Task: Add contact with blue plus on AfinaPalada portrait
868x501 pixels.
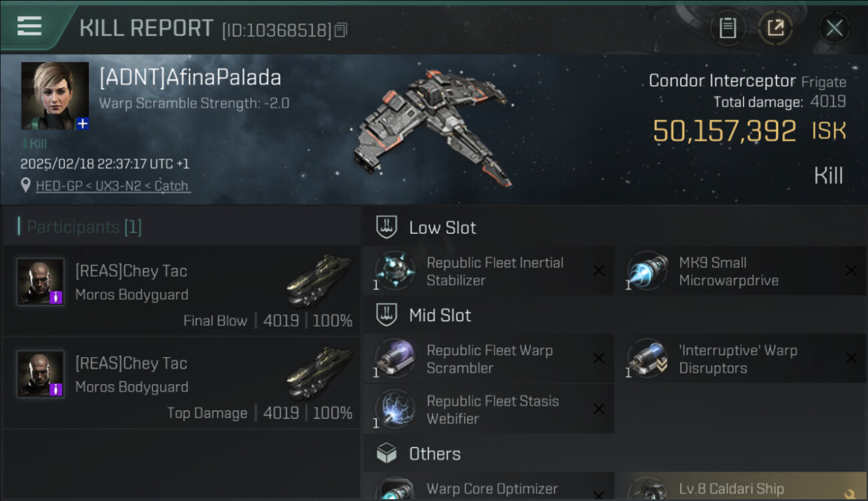Action: pyautogui.click(x=82, y=124)
